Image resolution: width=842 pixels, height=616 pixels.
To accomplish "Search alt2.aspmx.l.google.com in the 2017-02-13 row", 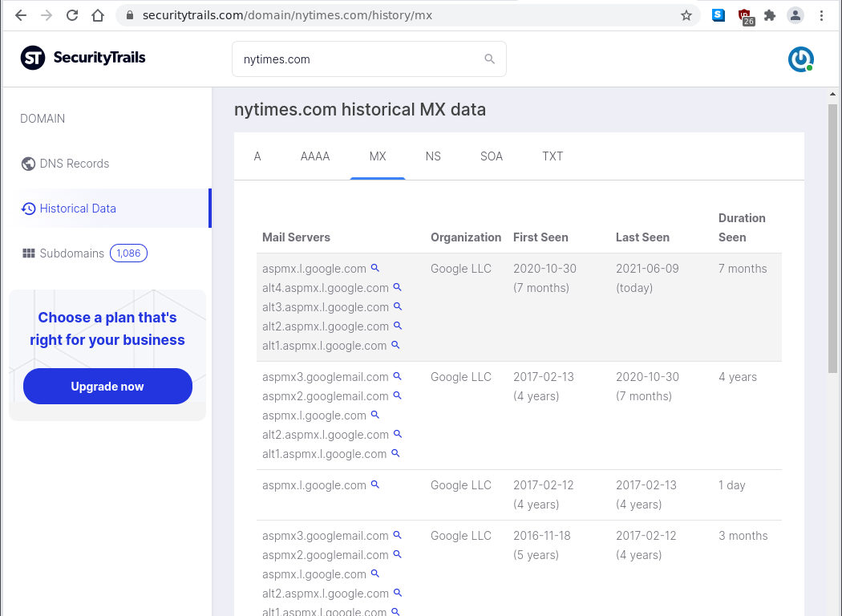I will (398, 435).
